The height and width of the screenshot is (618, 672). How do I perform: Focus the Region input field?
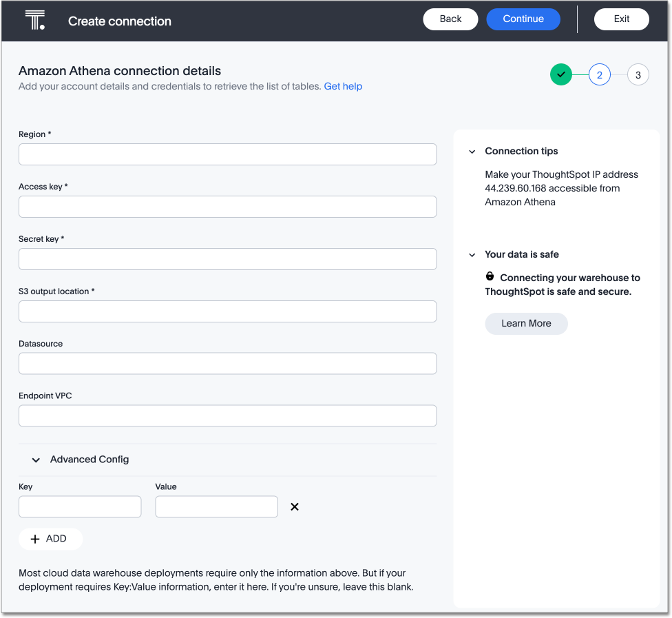point(227,154)
